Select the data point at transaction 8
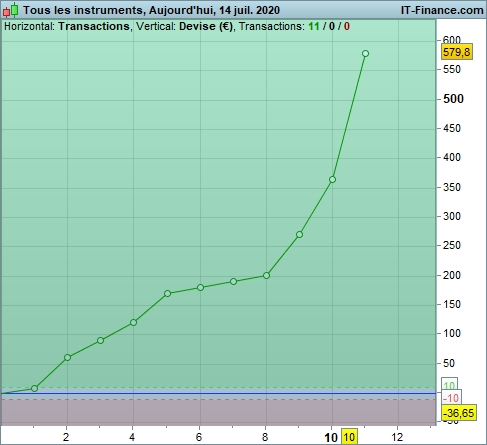 coord(266,276)
